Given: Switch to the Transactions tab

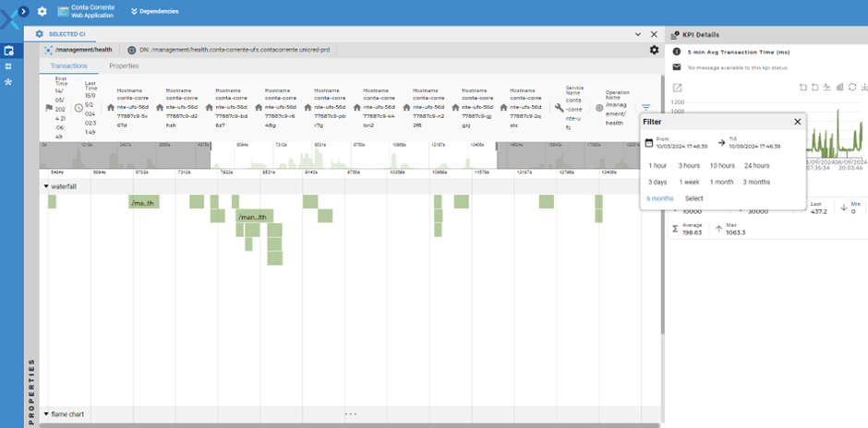Looking at the screenshot, I should [68, 65].
